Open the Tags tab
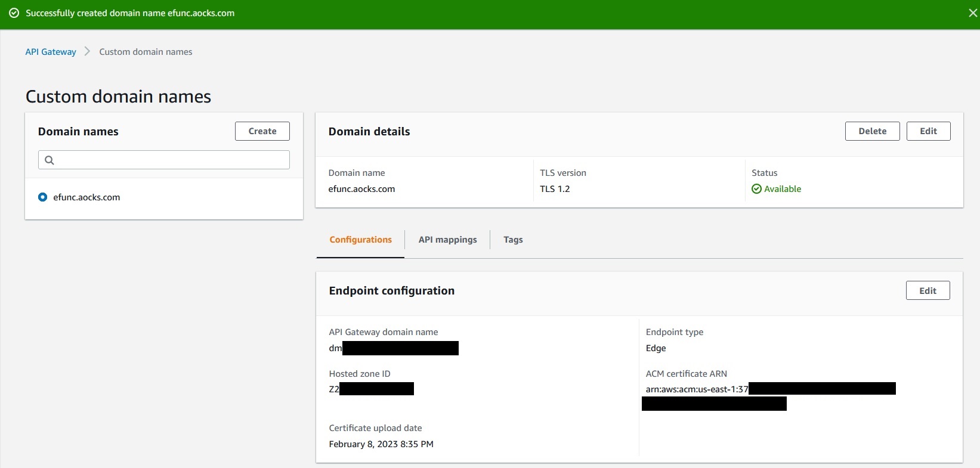 pyautogui.click(x=513, y=240)
